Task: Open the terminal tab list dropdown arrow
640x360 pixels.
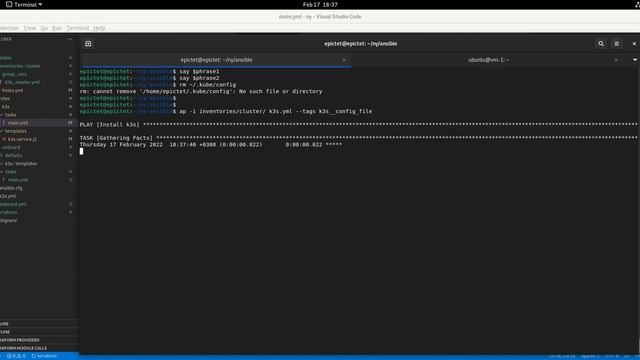Action: pos(635,60)
